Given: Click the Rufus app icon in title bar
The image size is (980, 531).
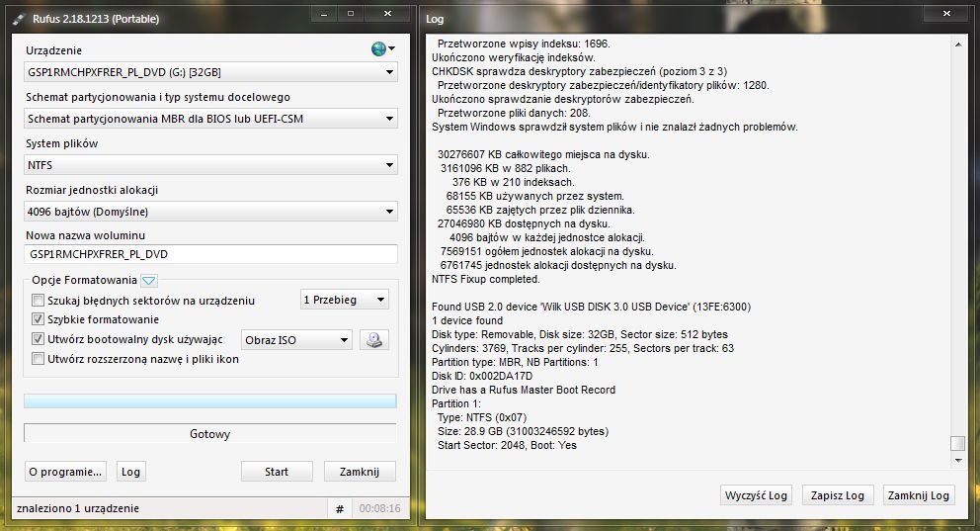Looking at the screenshot, I should (20, 19).
